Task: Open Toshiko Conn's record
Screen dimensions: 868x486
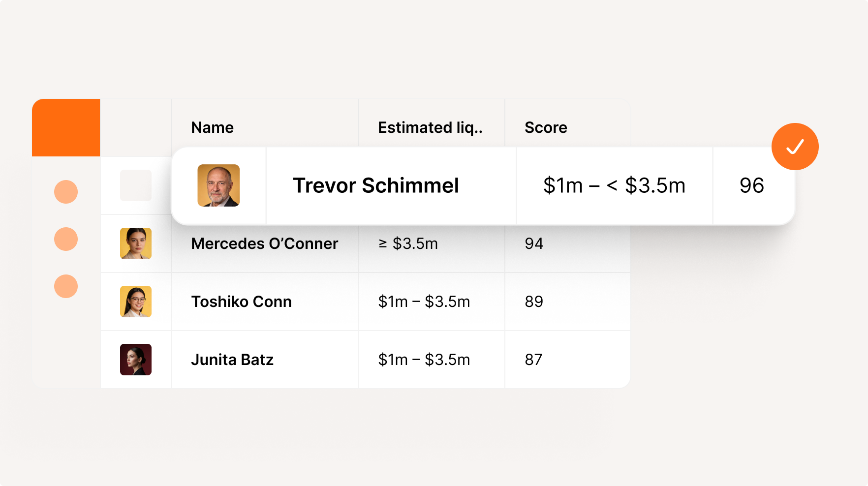Action: point(241,302)
